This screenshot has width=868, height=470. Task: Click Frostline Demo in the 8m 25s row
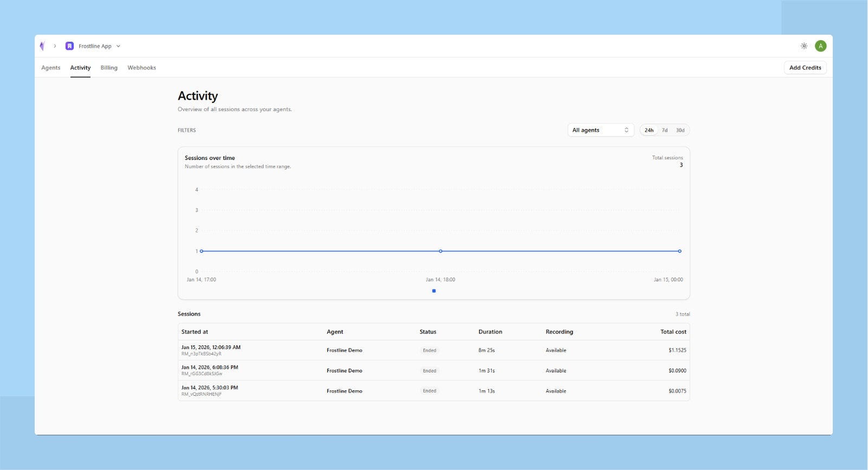344,350
